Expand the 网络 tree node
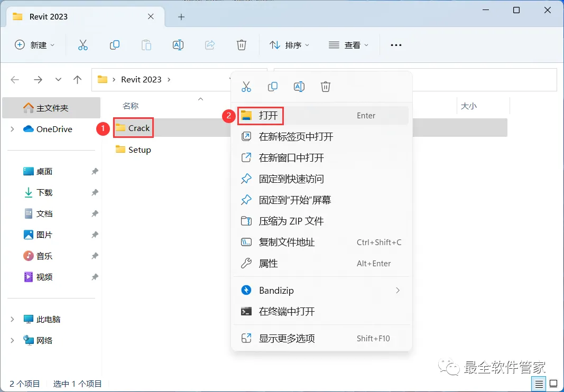Screen dimensions: 564x392 [x=12, y=341]
